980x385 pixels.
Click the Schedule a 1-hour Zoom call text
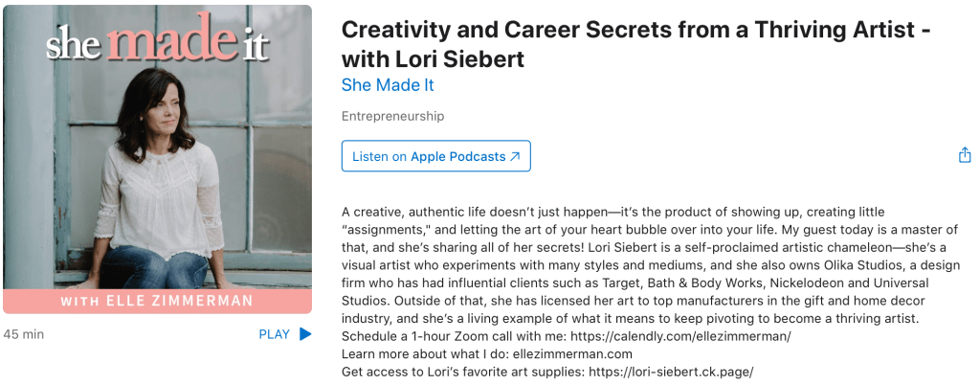click(450, 336)
